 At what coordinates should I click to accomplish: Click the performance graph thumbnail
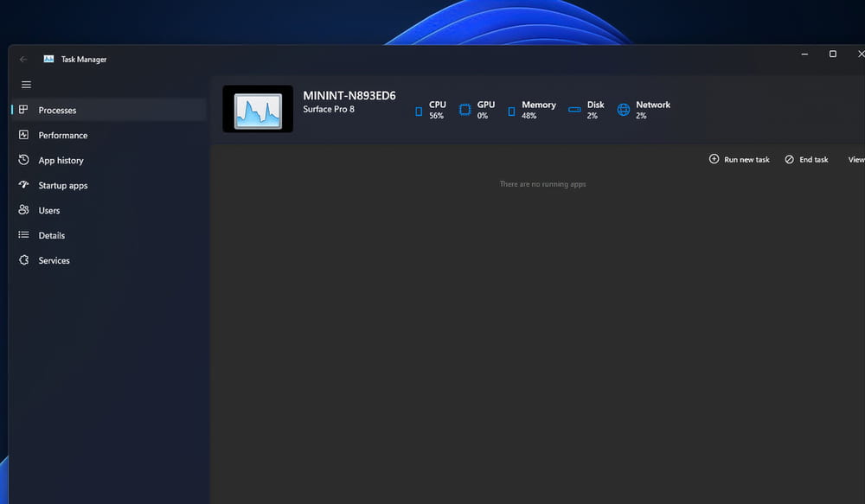pyautogui.click(x=258, y=109)
